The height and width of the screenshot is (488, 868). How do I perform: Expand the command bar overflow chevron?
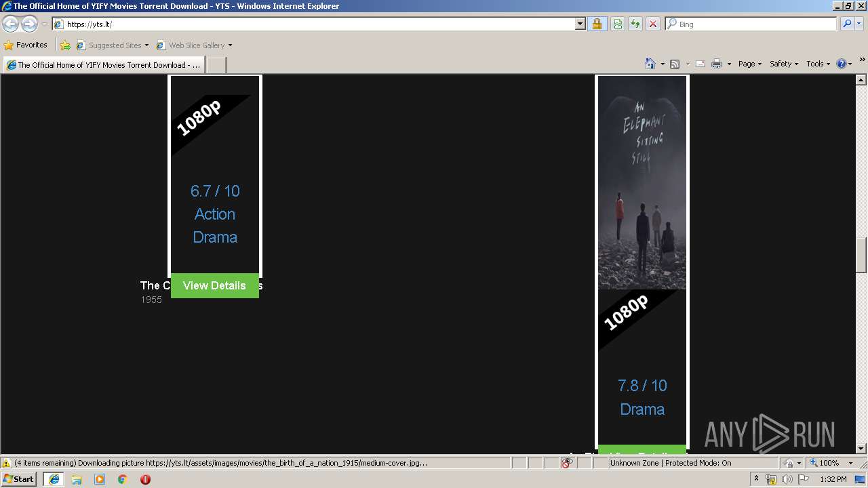[863, 60]
